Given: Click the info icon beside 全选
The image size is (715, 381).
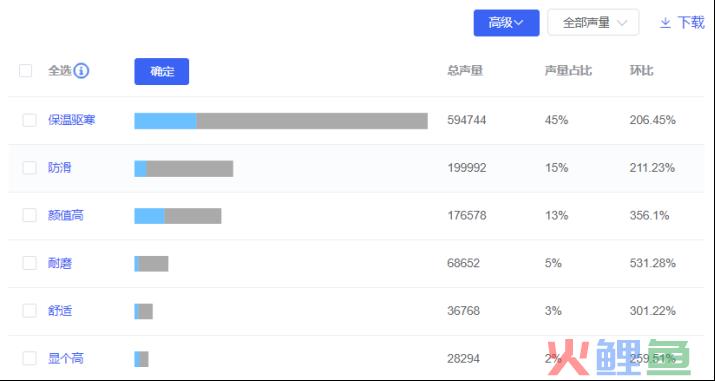Looking at the screenshot, I should click(x=81, y=71).
